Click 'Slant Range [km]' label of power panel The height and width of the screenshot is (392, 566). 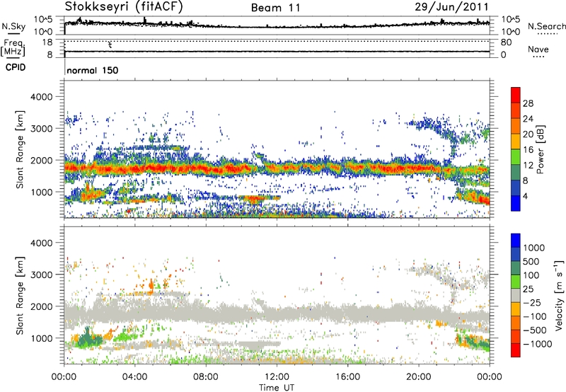tap(20, 149)
